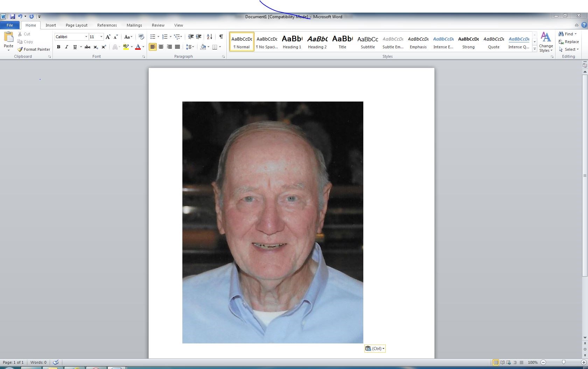
Task: Click the Grow Font icon
Action: coord(108,37)
